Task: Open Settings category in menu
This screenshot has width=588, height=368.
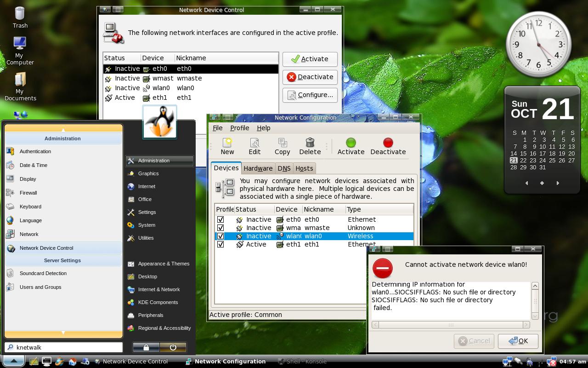Action: coord(159,212)
